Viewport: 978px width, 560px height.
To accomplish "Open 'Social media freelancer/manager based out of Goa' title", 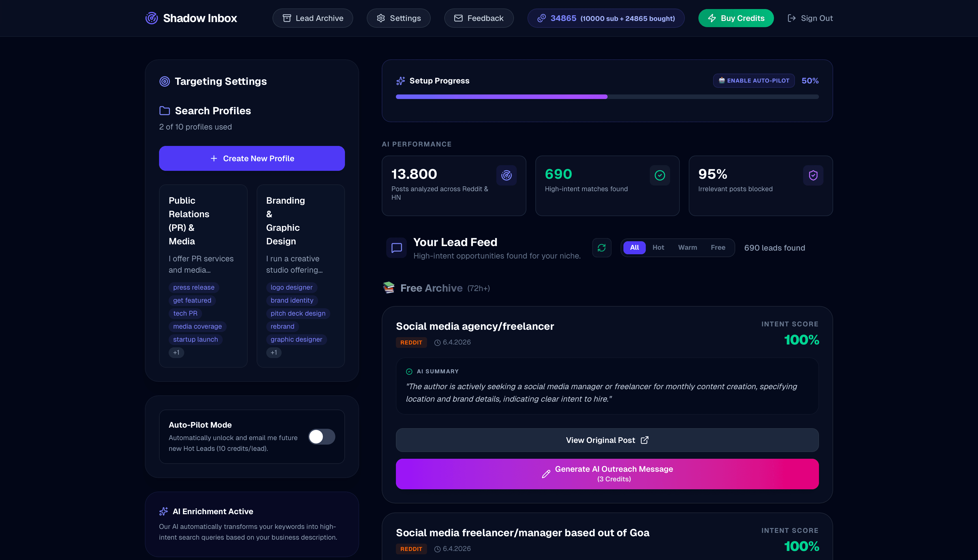I will coord(523,533).
